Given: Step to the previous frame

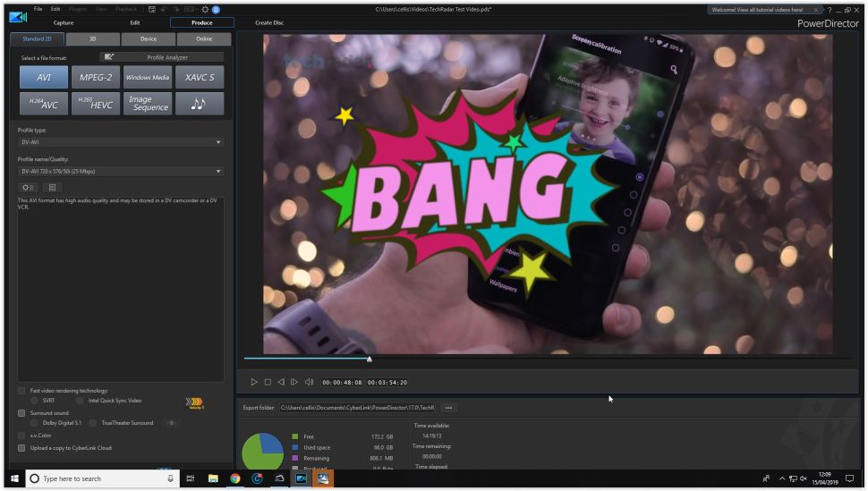Looking at the screenshot, I should [281, 382].
